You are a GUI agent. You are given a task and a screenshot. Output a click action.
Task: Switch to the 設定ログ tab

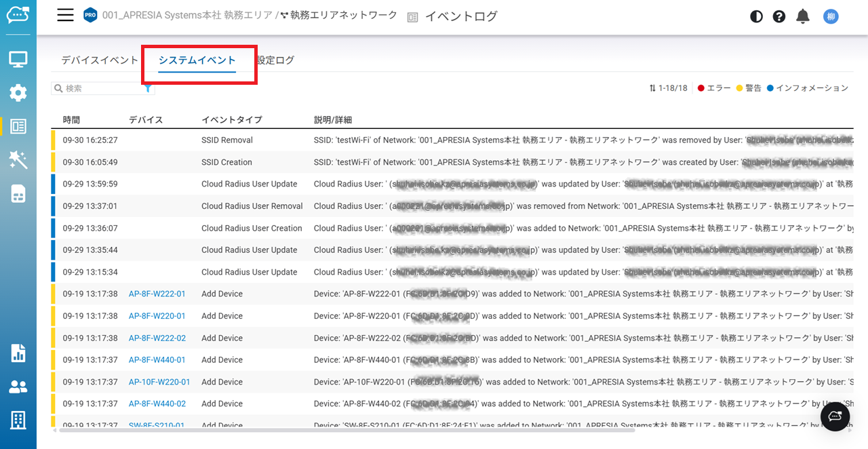[276, 60]
